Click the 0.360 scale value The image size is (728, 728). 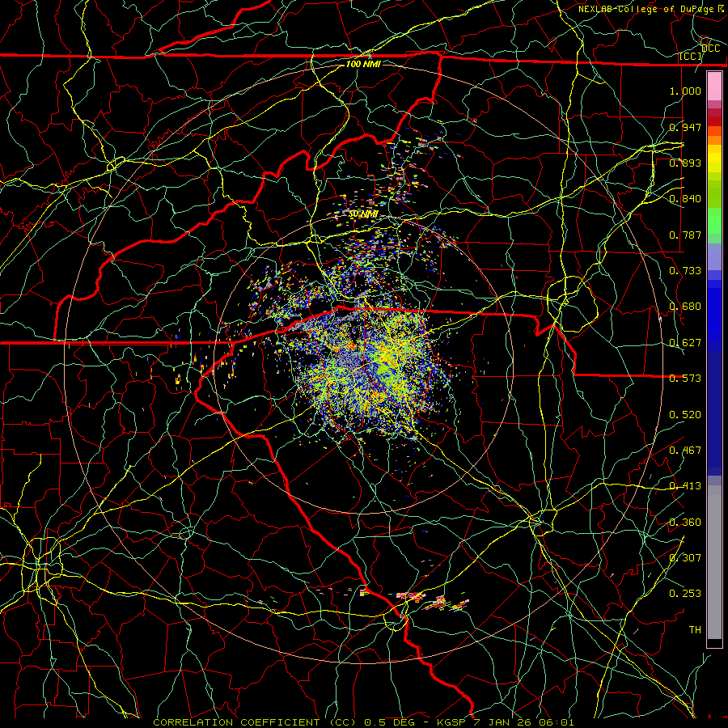pyautogui.click(x=685, y=523)
